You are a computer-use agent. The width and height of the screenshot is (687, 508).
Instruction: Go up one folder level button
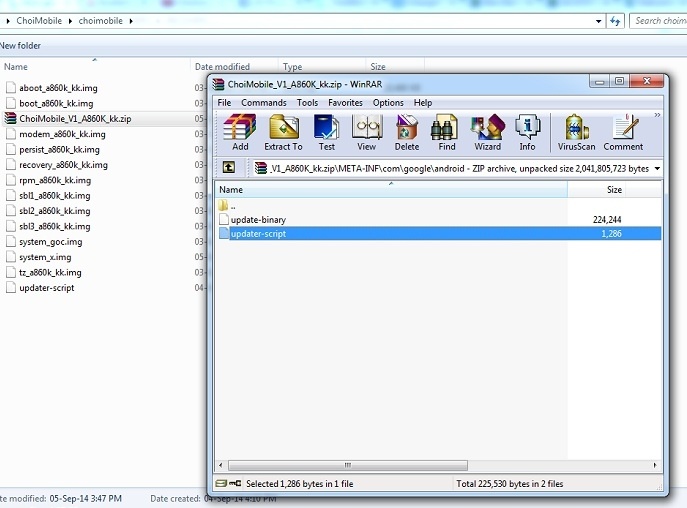(x=229, y=168)
